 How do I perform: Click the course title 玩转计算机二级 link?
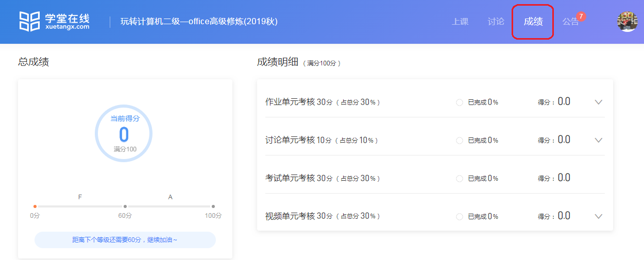click(199, 22)
